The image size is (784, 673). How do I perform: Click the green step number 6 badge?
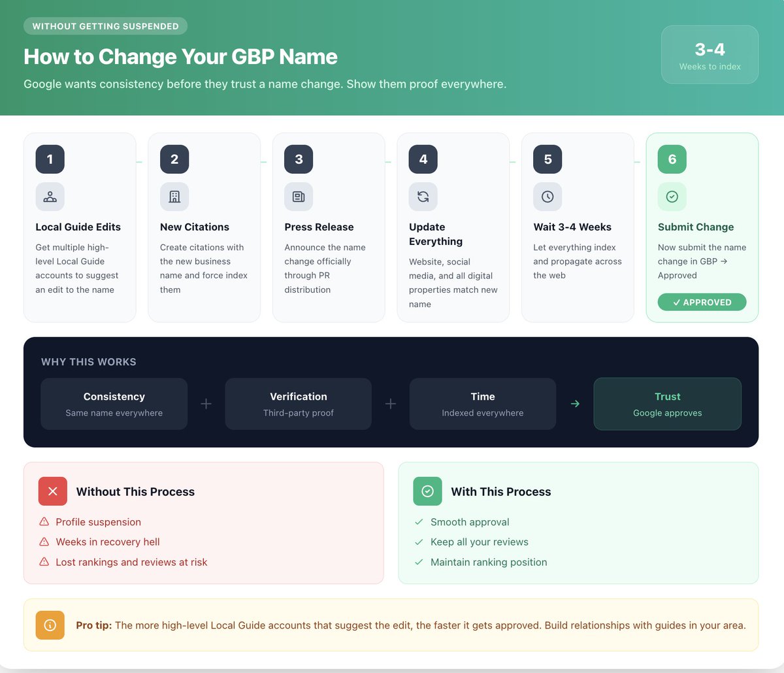coord(672,159)
